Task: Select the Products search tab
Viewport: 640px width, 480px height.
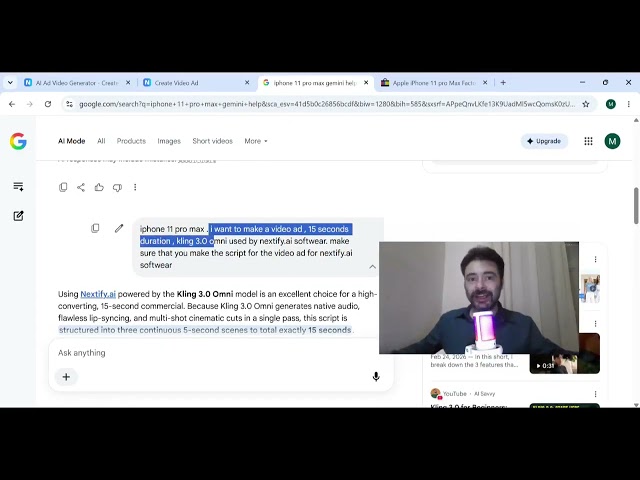Action: click(x=131, y=141)
